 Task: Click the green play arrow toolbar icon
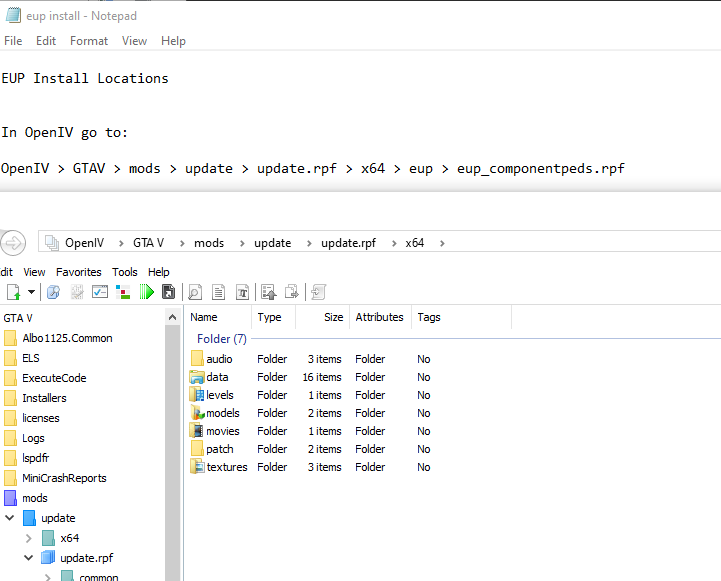pyautogui.click(x=147, y=292)
